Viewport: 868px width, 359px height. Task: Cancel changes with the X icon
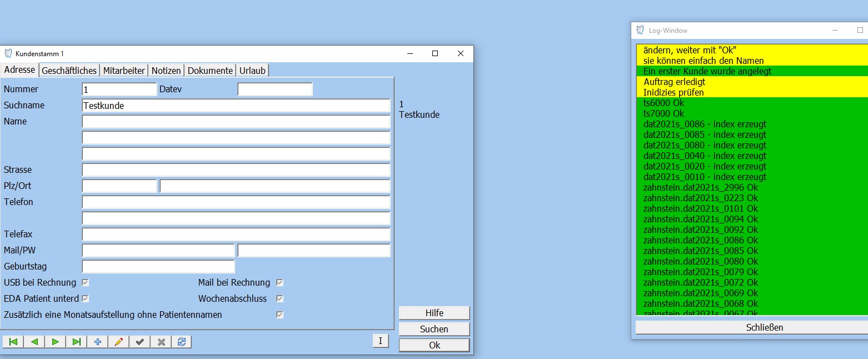(161, 342)
